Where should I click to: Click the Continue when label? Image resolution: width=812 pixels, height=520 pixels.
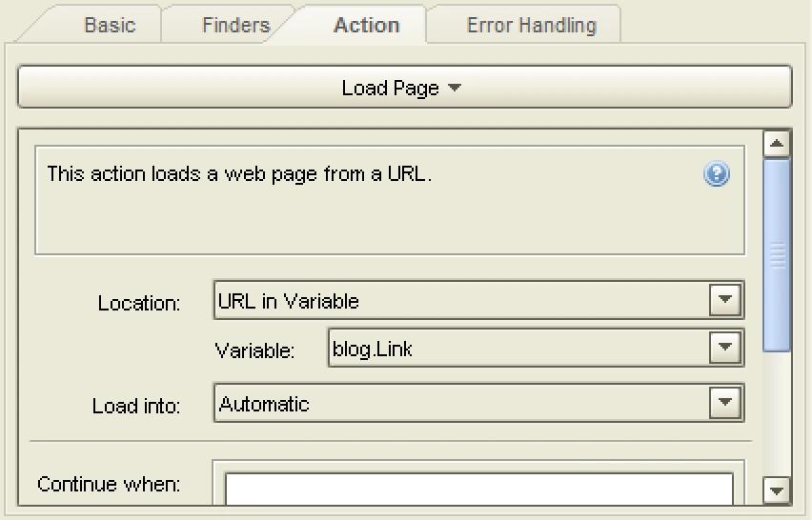click(109, 485)
